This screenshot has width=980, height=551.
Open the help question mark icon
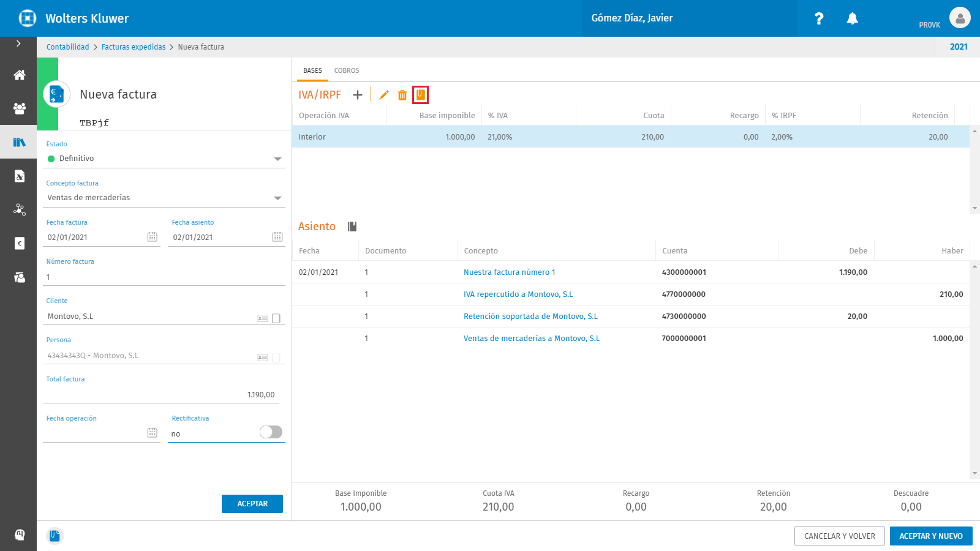[819, 18]
